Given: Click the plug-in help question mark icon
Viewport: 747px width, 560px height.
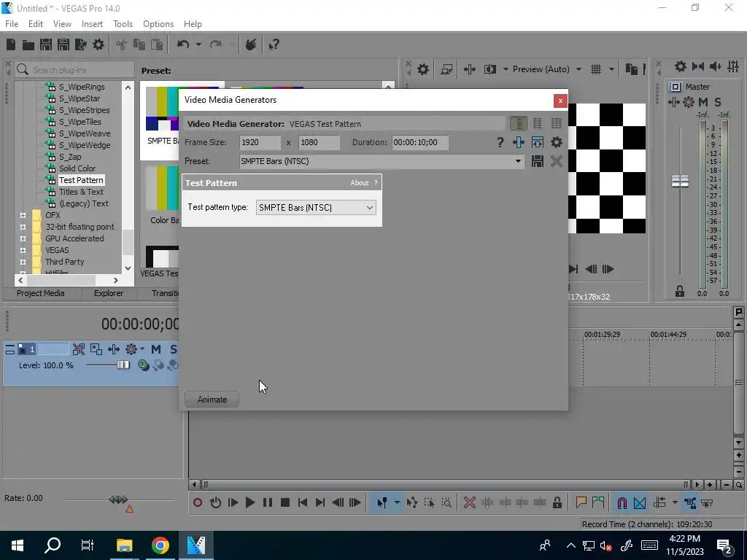Looking at the screenshot, I should (x=500, y=142).
